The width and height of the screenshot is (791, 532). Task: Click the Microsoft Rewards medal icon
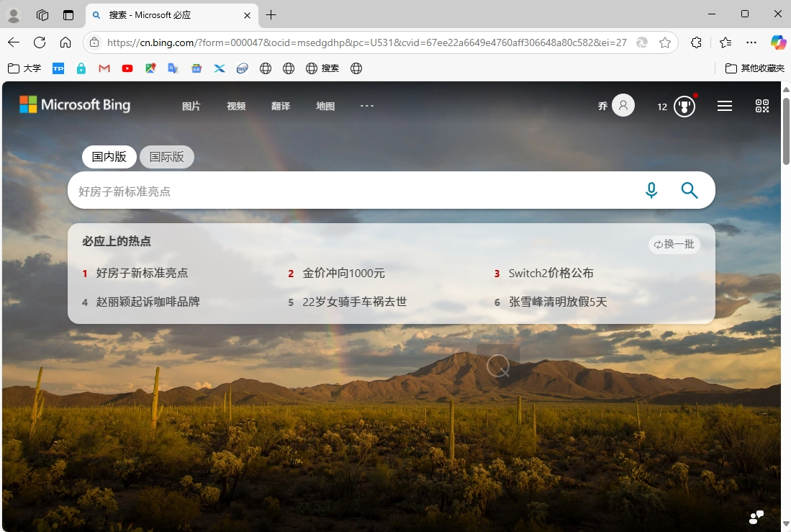pos(684,105)
